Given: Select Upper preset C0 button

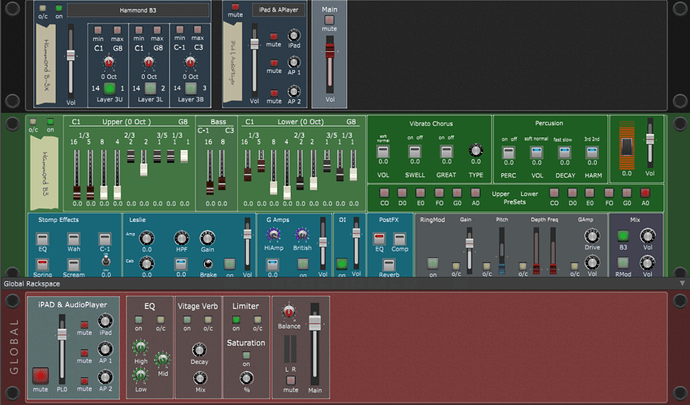Looking at the screenshot, I should click(x=384, y=193).
